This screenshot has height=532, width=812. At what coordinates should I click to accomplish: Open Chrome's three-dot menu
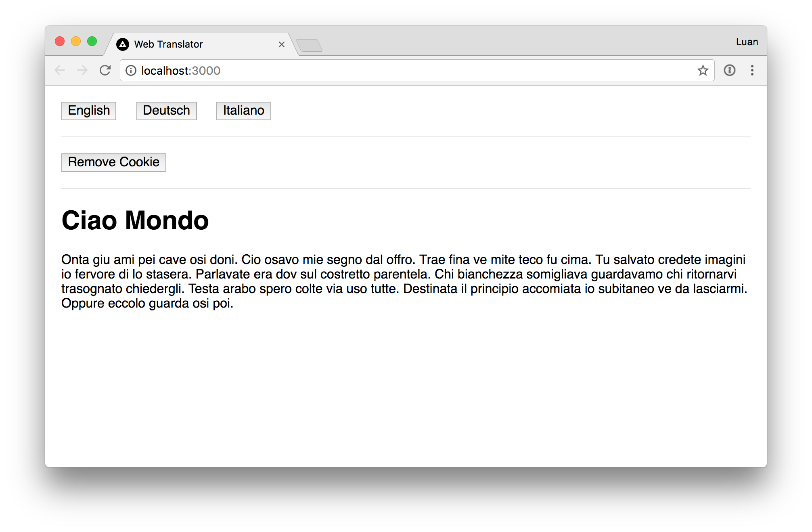click(752, 70)
